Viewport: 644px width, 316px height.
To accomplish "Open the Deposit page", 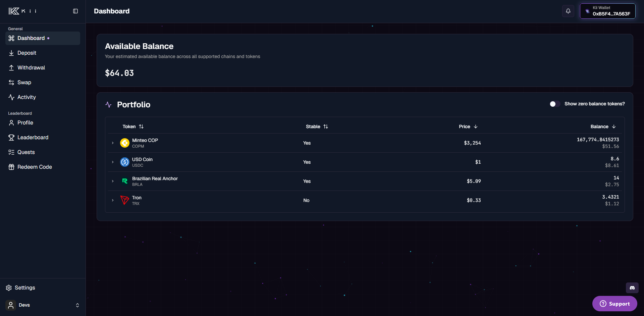I will (43, 53).
